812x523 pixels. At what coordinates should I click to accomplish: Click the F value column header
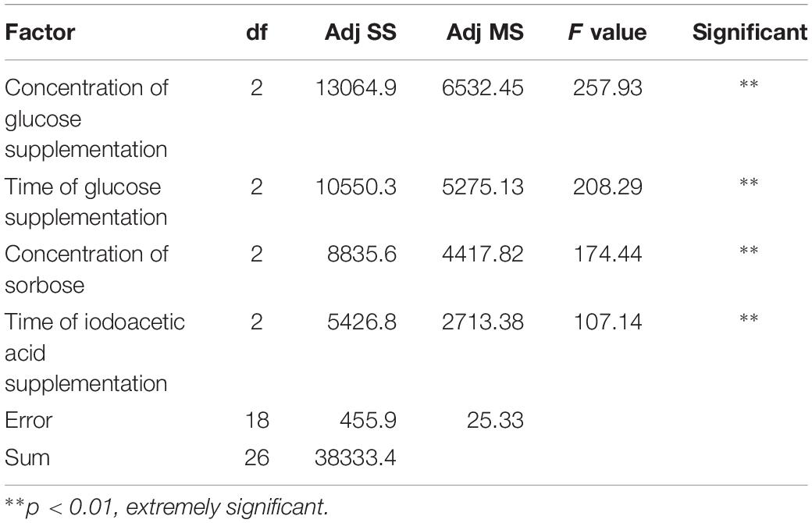[x=607, y=33]
